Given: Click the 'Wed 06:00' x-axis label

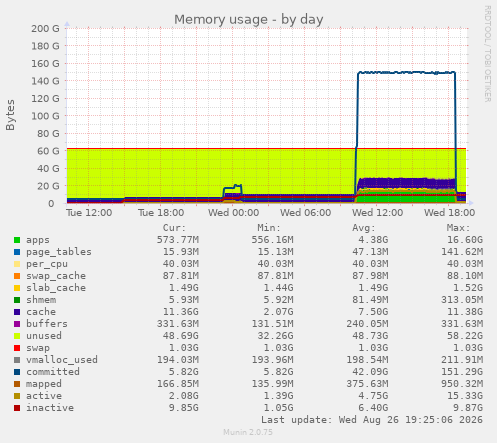Looking at the screenshot, I should click(305, 213).
